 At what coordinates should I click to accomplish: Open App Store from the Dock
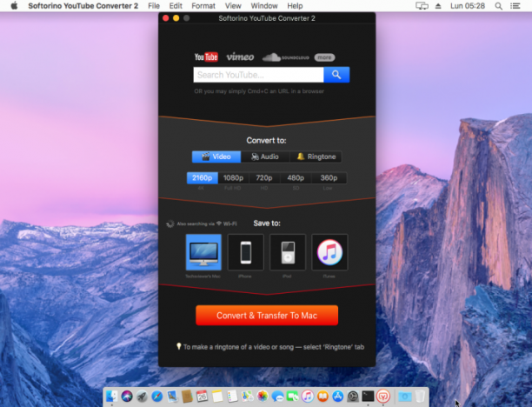coord(338,396)
